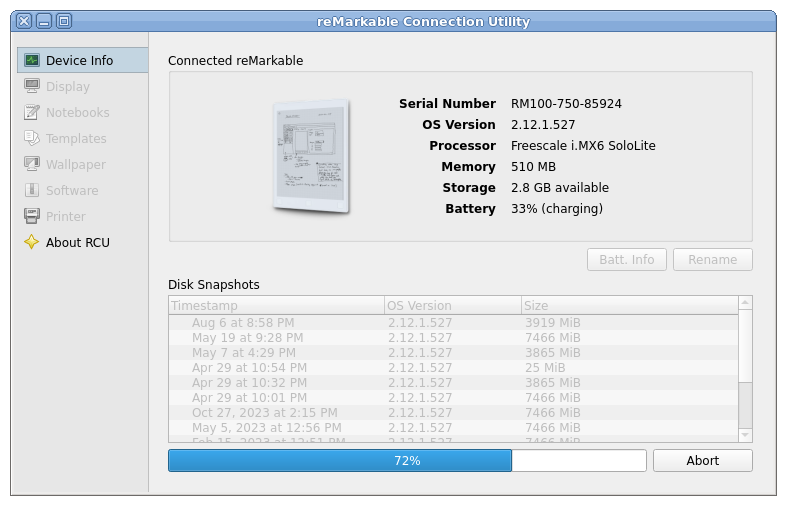Click the "Freescale i.MX6 SoloLite" processor value
Viewport: 787px width, 506px height.
583,146
